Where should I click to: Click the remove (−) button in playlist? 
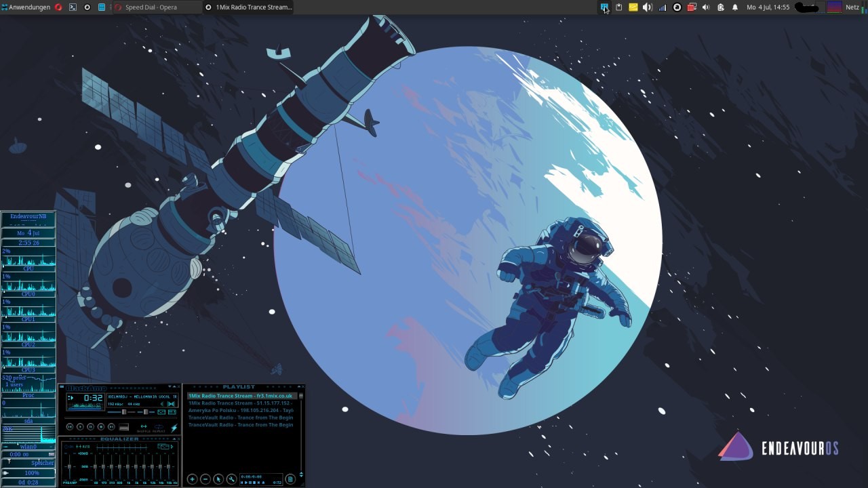pos(205,479)
